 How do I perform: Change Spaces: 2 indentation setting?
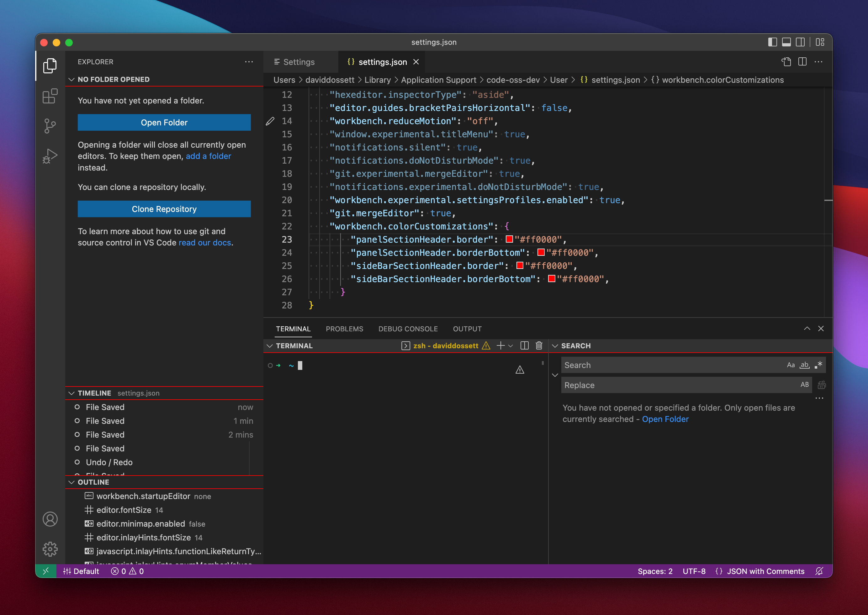coord(655,571)
